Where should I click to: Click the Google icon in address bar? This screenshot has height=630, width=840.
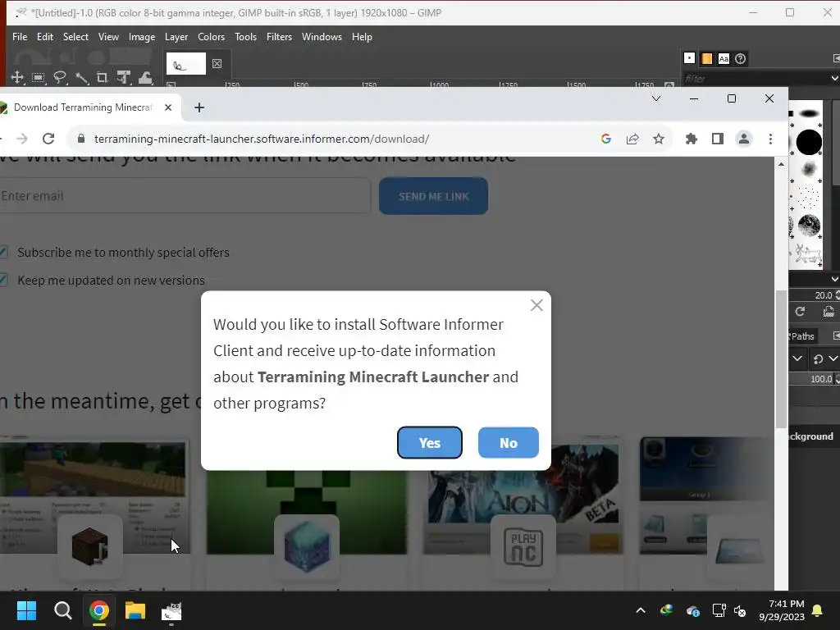pos(606,139)
